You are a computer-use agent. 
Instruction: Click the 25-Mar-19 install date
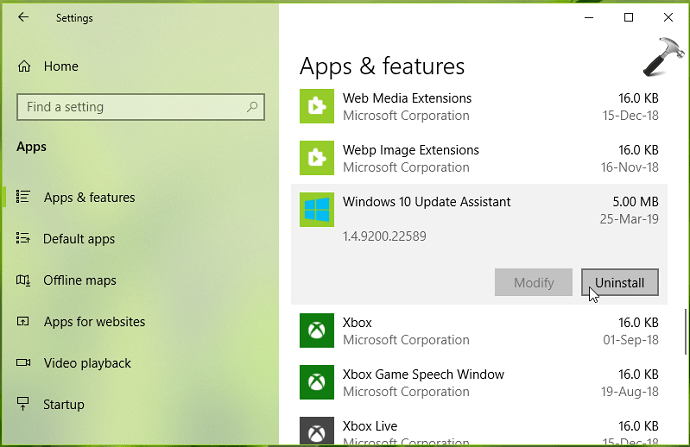coord(629,219)
